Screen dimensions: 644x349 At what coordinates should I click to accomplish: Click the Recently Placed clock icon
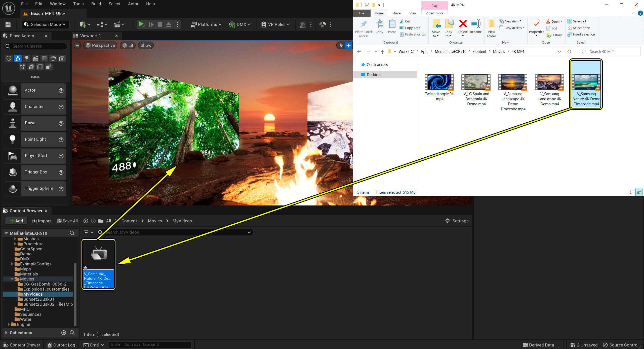[9, 58]
